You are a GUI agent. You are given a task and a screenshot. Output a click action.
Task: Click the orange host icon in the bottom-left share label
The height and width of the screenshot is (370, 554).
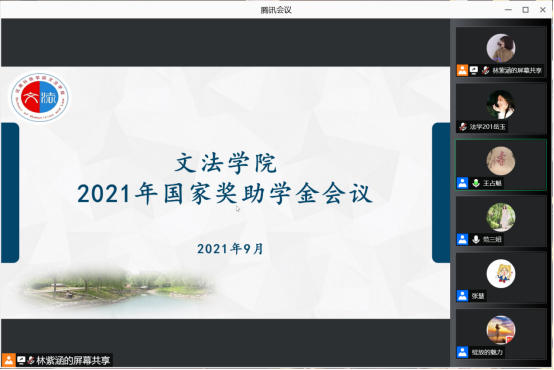coord(8,360)
